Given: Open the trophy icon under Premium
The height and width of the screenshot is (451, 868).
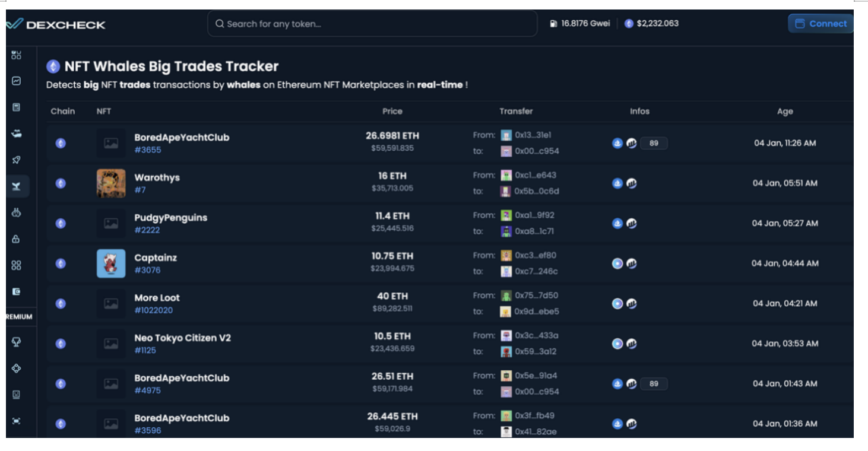Looking at the screenshot, I should 17,342.
